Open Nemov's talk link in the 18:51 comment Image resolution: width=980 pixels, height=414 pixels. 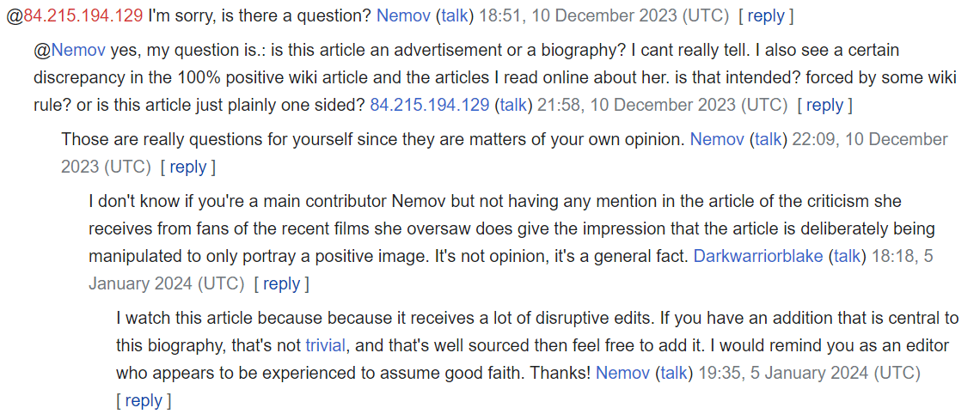click(x=455, y=16)
